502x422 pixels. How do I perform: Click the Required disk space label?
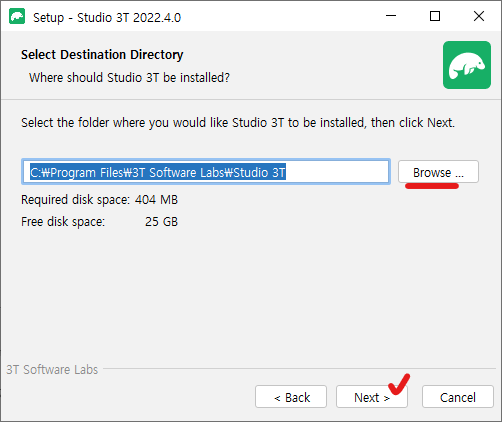point(75,200)
